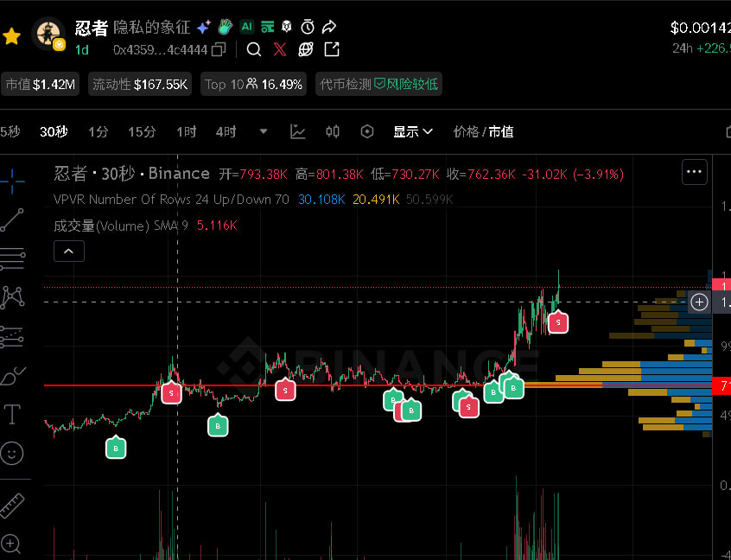Select the measure ruler tool

[x=12, y=505]
